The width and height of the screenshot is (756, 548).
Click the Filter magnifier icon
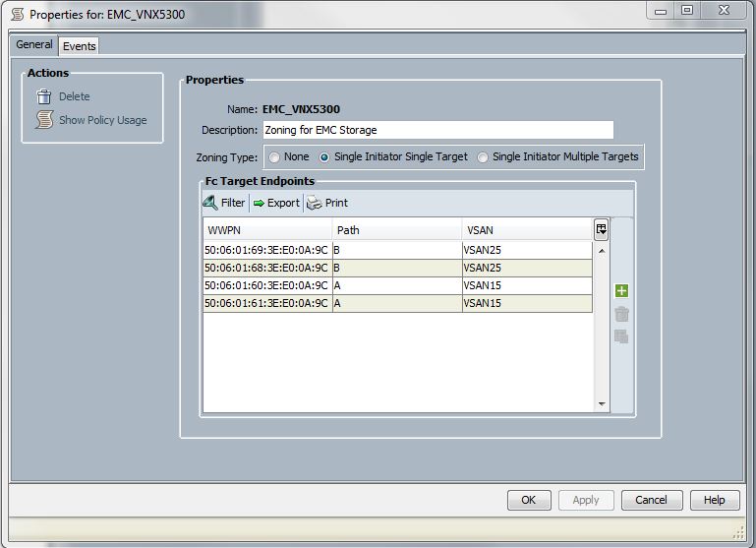[x=210, y=203]
